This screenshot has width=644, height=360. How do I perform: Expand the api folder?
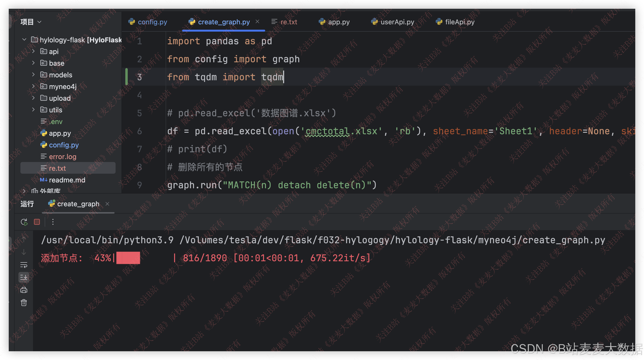pos(33,51)
